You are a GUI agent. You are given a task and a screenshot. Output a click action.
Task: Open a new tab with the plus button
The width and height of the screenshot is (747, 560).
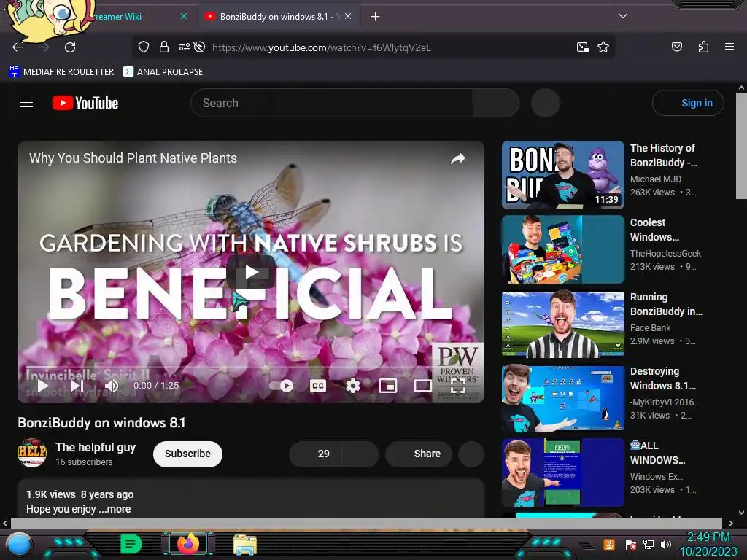(376, 17)
